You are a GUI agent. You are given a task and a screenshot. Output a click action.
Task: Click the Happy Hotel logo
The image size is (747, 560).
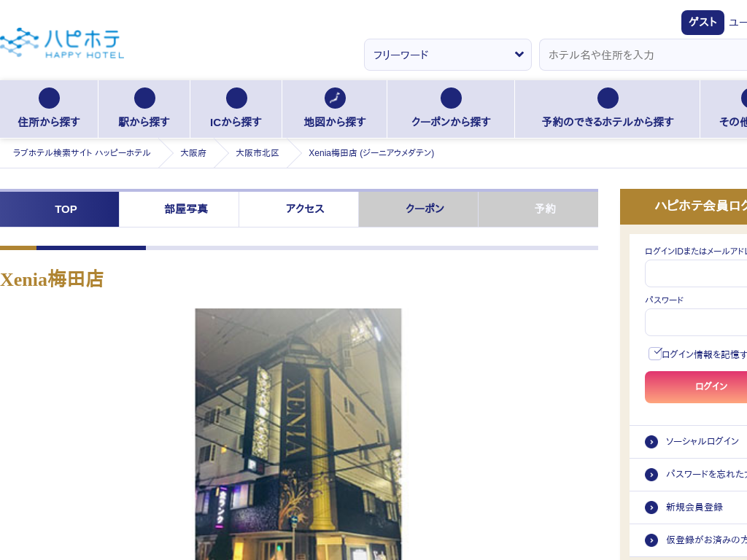pyautogui.click(x=62, y=43)
